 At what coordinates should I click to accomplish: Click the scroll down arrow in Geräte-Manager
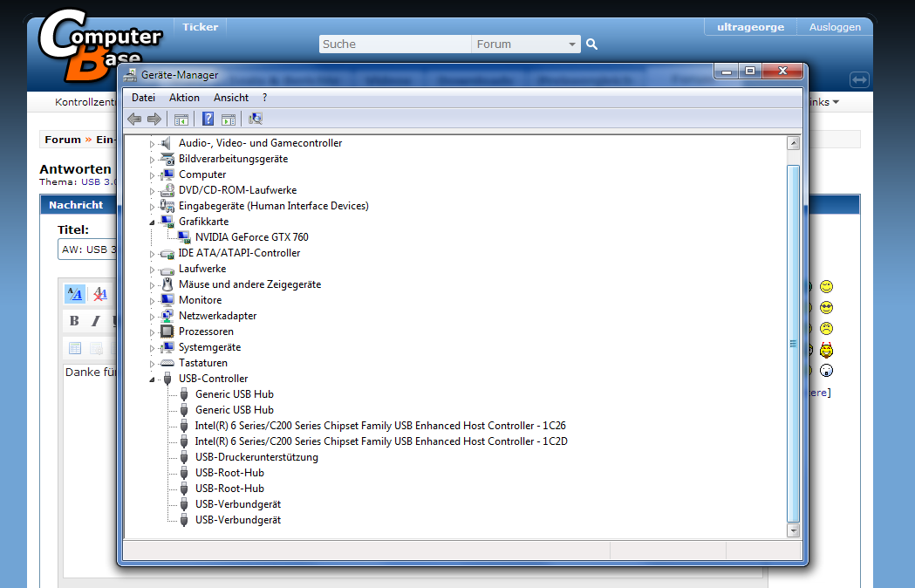pyautogui.click(x=793, y=530)
